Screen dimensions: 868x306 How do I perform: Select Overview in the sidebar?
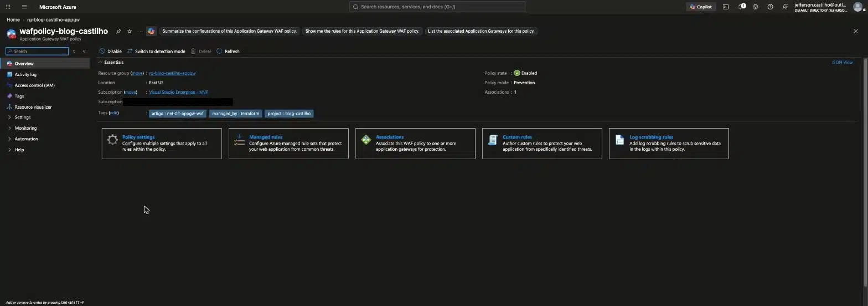click(45, 63)
